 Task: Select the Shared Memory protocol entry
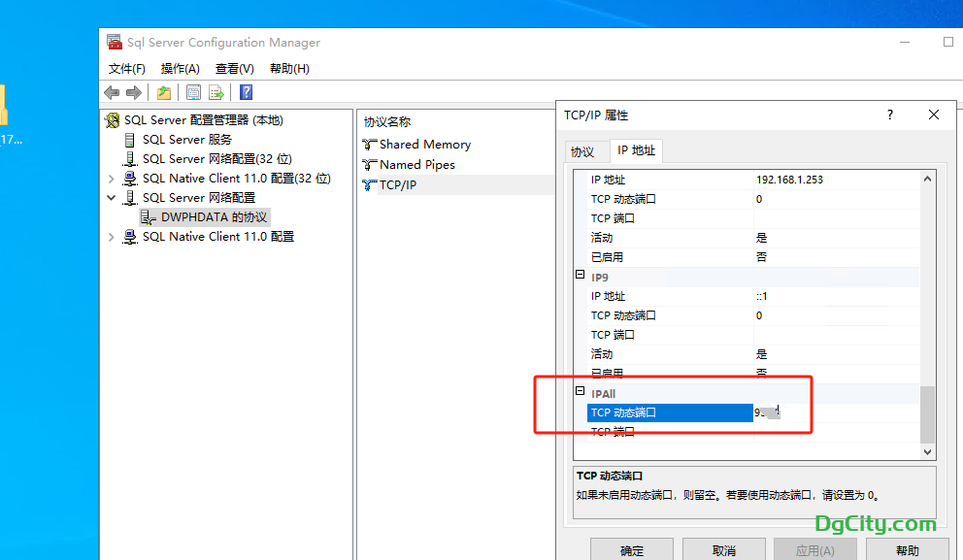[424, 145]
